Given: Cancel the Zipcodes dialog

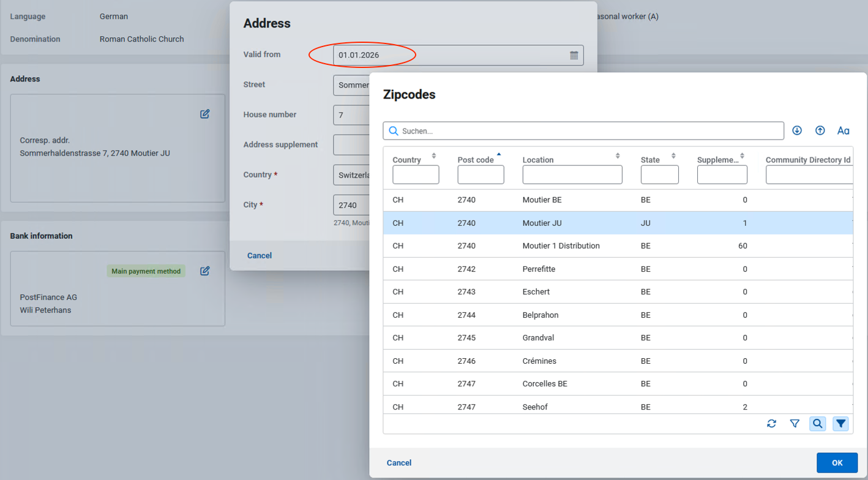Looking at the screenshot, I should [399, 463].
